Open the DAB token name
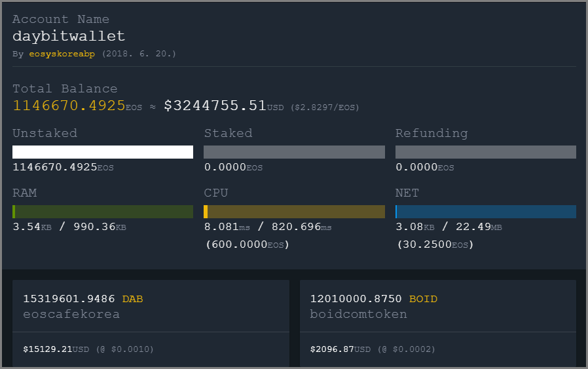588x369 pixels. [x=132, y=299]
